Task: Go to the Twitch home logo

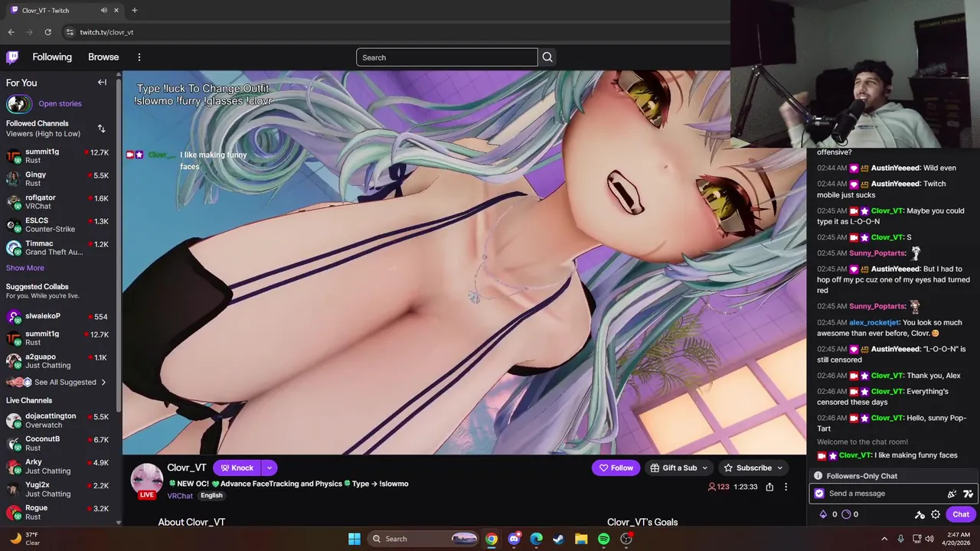Action: click(12, 57)
